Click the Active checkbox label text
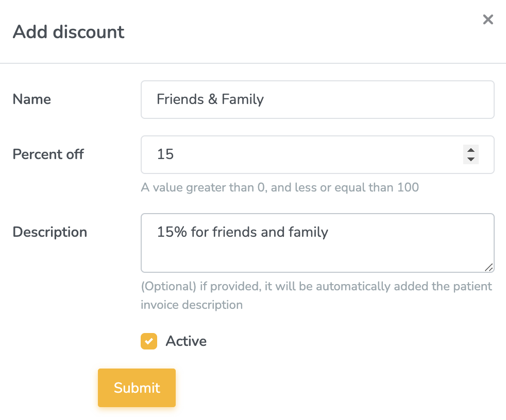The width and height of the screenshot is (506, 420). (x=186, y=341)
